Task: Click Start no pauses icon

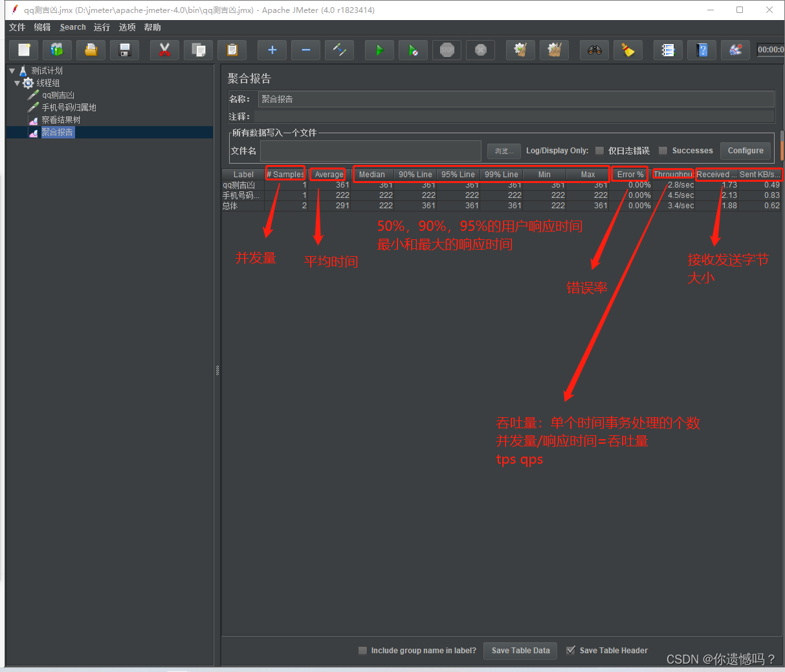Action: pos(414,50)
